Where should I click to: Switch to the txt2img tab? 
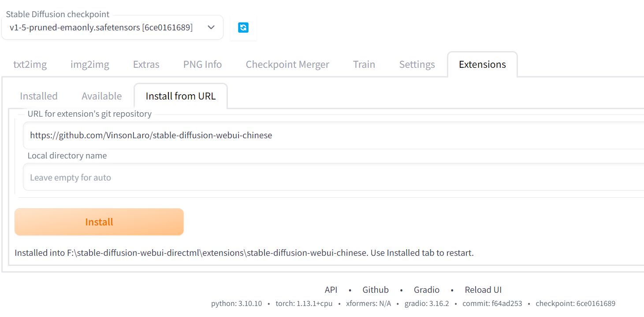click(x=30, y=64)
